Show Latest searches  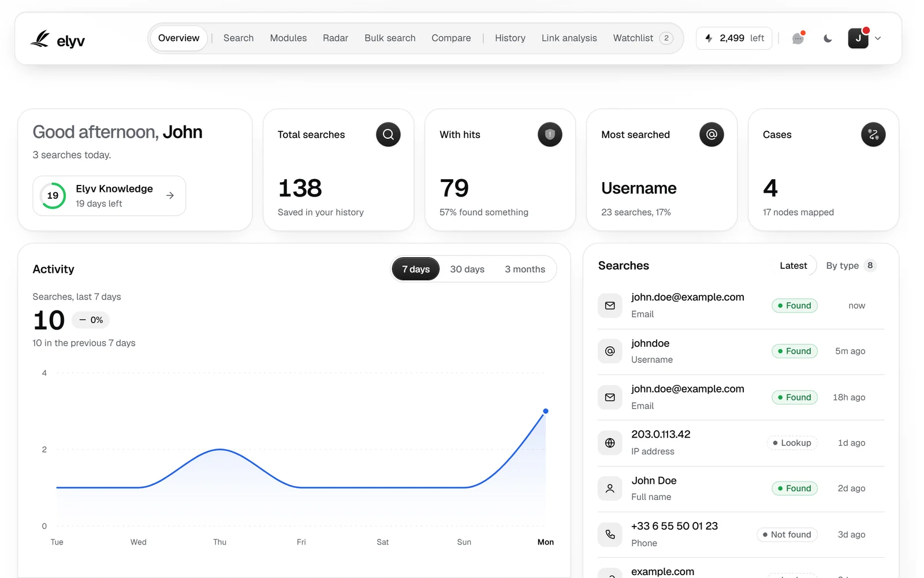[x=793, y=266]
